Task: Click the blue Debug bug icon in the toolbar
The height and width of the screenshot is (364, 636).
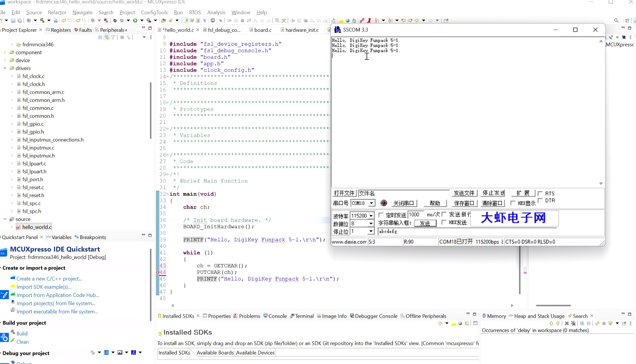Action: (115, 20)
